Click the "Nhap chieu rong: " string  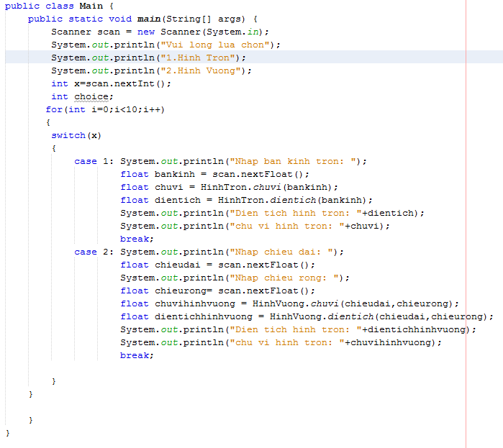pos(288,278)
